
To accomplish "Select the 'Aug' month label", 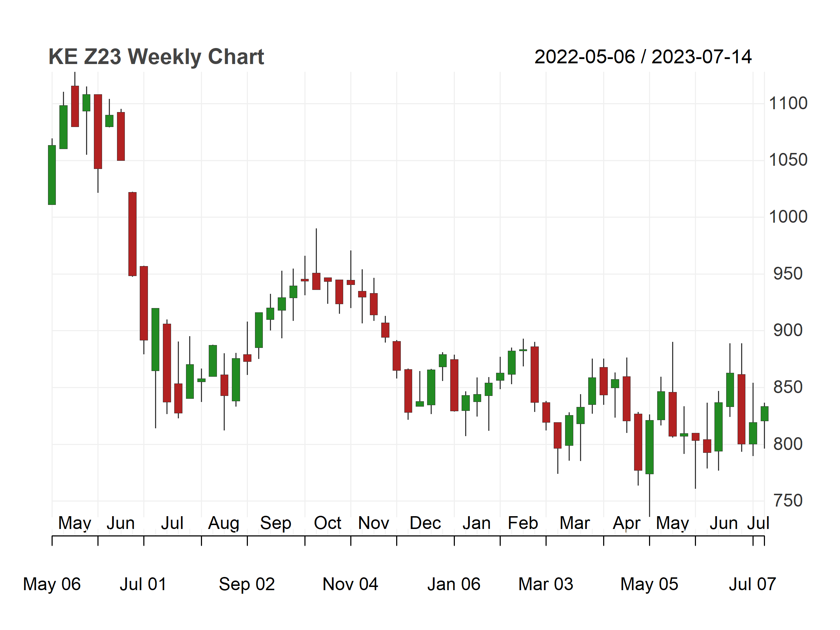I will pyautogui.click(x=224, y=524).
